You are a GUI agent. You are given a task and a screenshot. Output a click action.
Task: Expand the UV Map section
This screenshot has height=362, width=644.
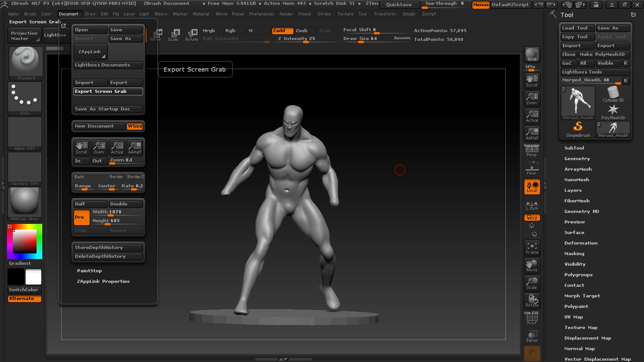click(574, 317)
